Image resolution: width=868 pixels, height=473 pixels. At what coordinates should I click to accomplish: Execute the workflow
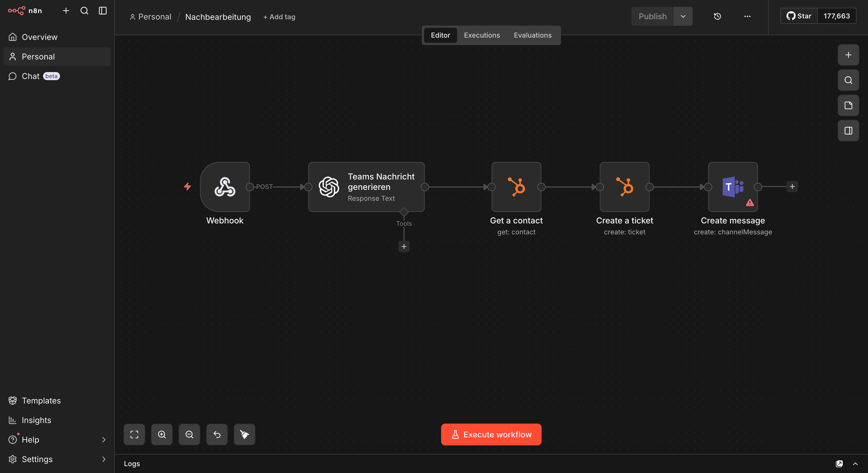[491, 435]
